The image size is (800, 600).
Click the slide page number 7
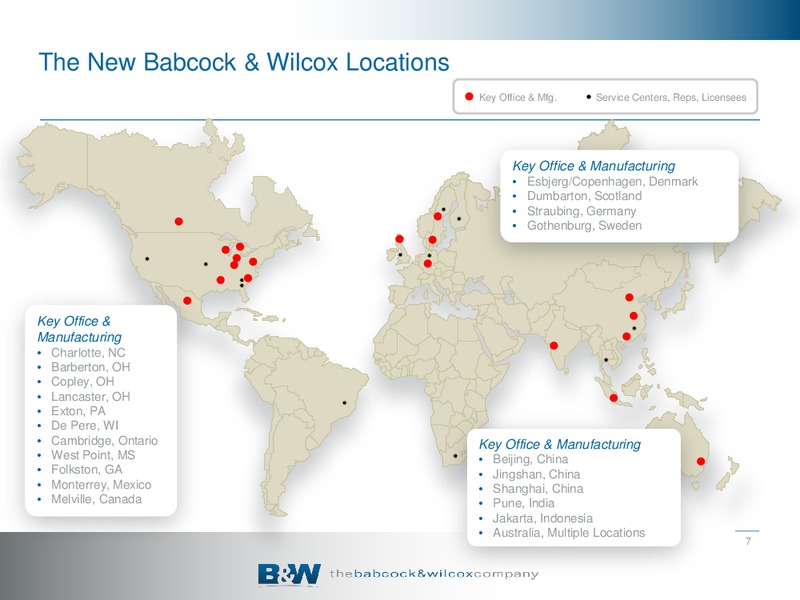748,541
